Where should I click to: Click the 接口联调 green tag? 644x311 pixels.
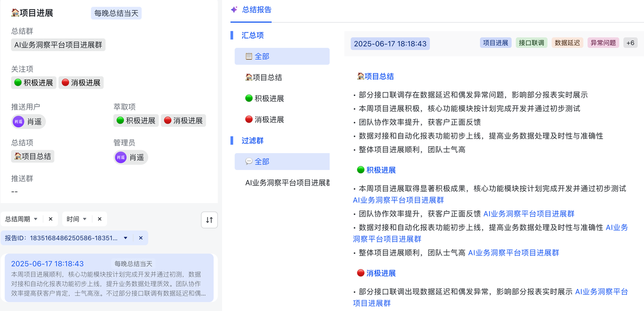pos(531,43)
